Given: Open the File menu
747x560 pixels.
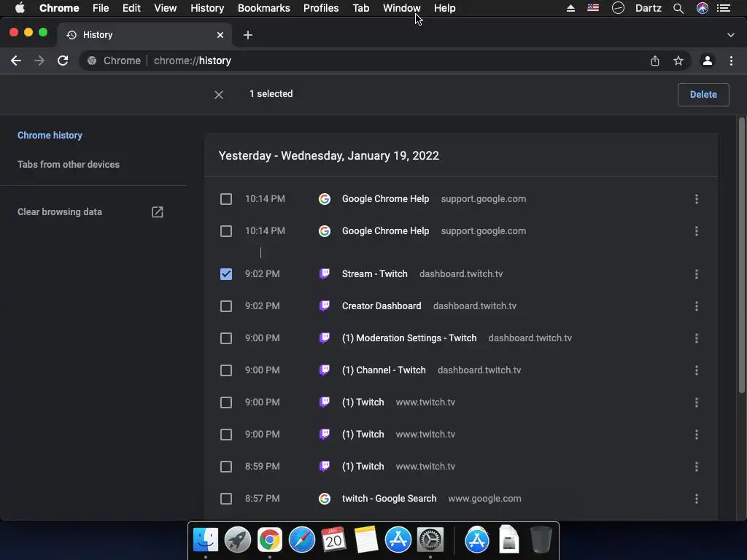Looking at the screenshot, I should (101, 8).
